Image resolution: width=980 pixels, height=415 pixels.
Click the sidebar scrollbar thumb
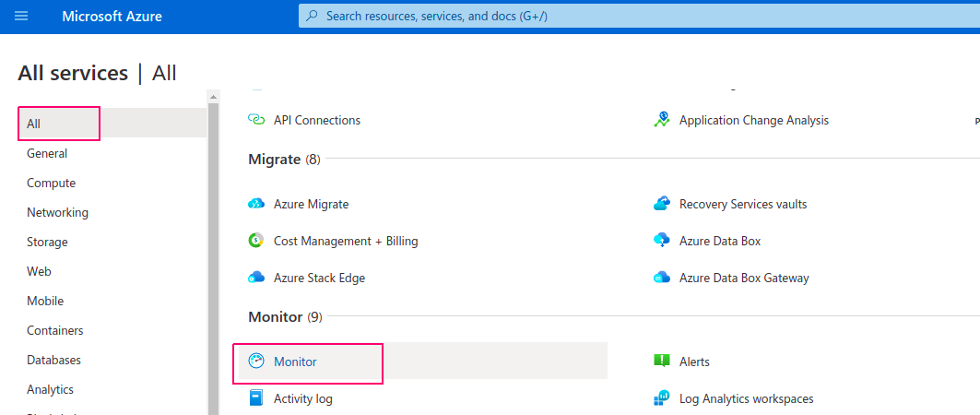coord(213,259)
